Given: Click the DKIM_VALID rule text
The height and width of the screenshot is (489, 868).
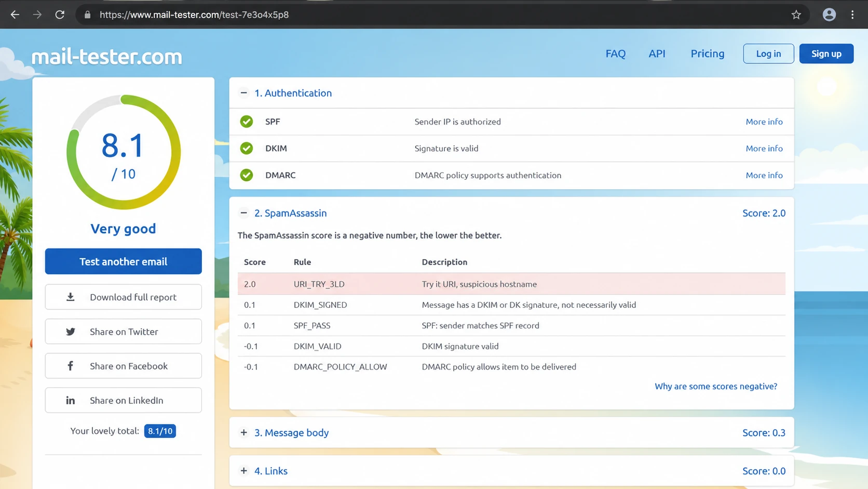Looking at the screenshot, I should pyautogui.click(x=318, y=346).
